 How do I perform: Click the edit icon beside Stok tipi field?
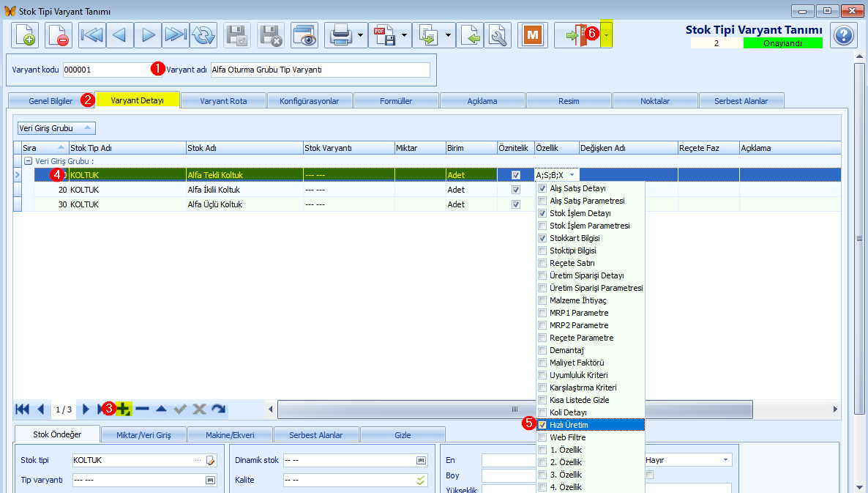(210, 460)
